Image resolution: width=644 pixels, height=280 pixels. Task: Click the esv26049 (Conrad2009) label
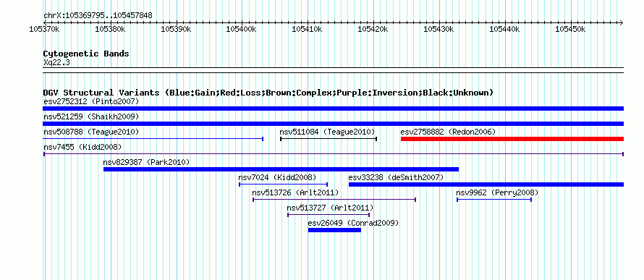pyautogui.click(x=353, y=223)
